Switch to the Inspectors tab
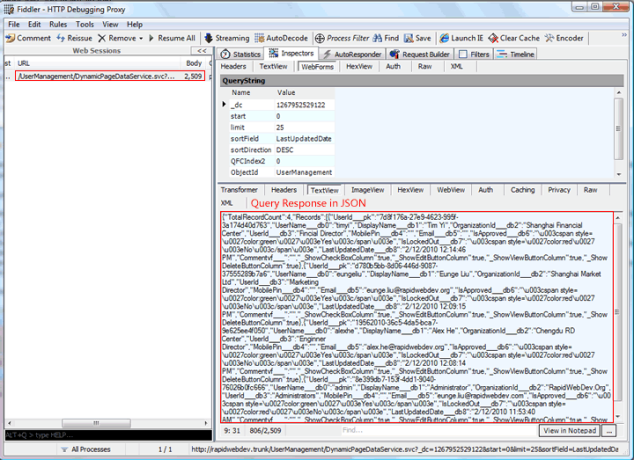634x460 pixels. (x=292, y=53)
